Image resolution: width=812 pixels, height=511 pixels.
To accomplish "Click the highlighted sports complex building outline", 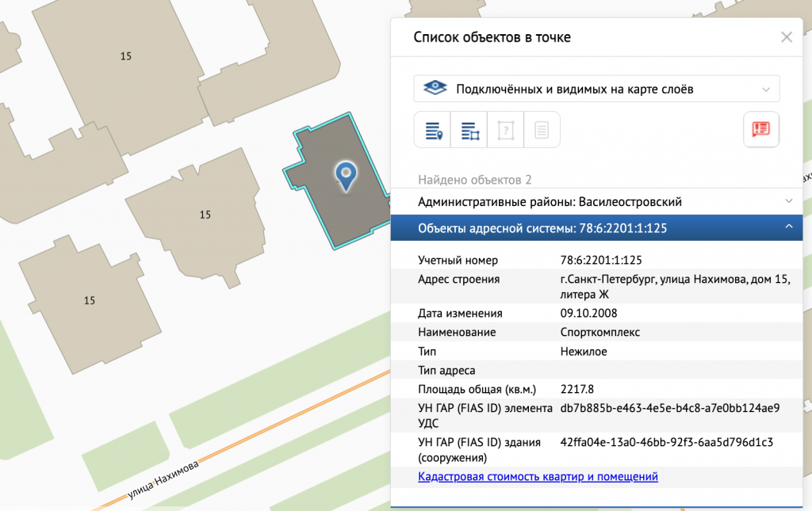I will tap(325, 214).
